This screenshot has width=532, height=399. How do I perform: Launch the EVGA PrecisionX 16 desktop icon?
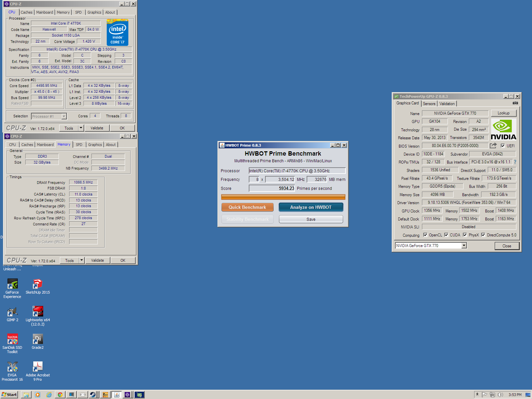12,371
